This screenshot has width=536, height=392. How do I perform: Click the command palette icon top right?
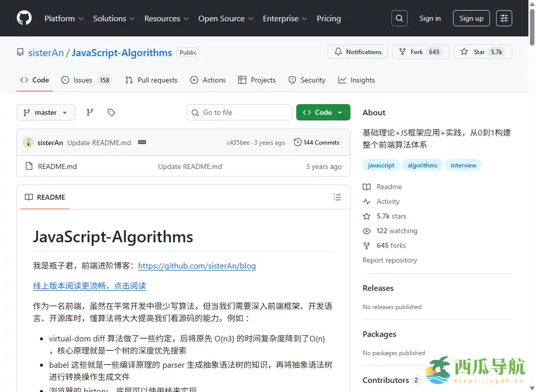[504, 18]
